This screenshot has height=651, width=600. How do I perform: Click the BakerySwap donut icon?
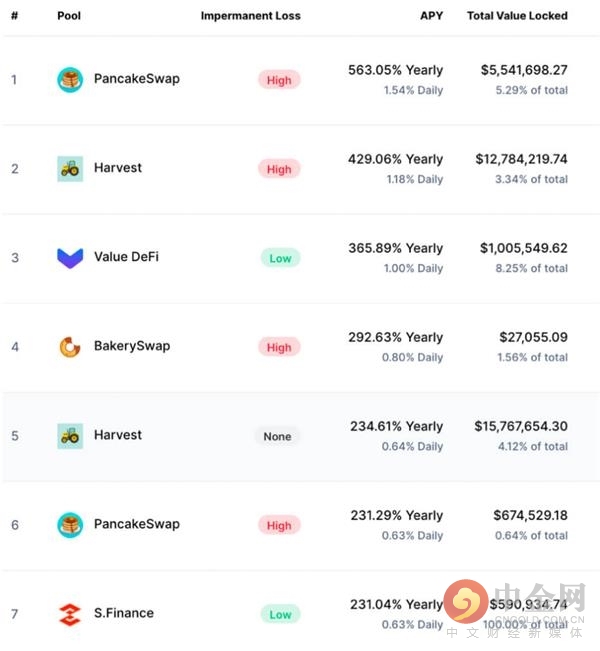pos(70,347)
